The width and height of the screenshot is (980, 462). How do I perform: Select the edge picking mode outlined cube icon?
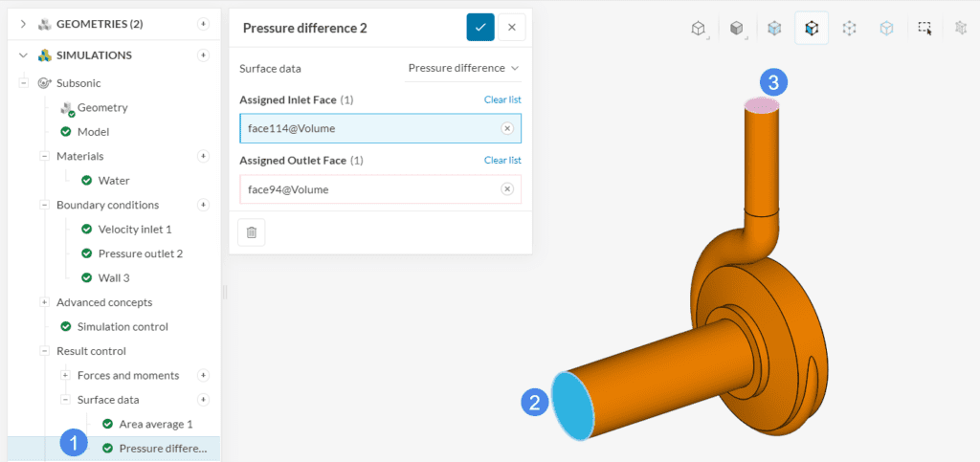[886, 28]
